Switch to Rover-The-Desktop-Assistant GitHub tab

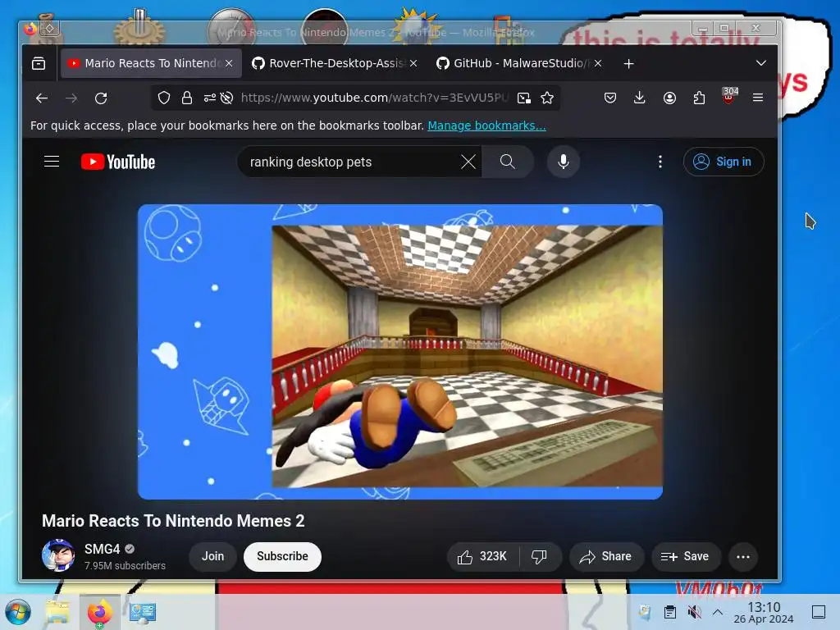(x=336, y=63)
